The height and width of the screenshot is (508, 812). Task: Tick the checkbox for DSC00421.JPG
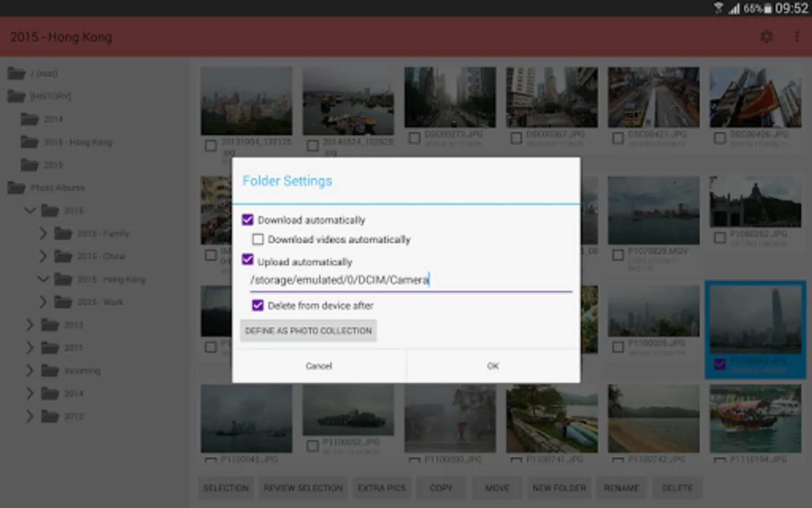(618, 138)
